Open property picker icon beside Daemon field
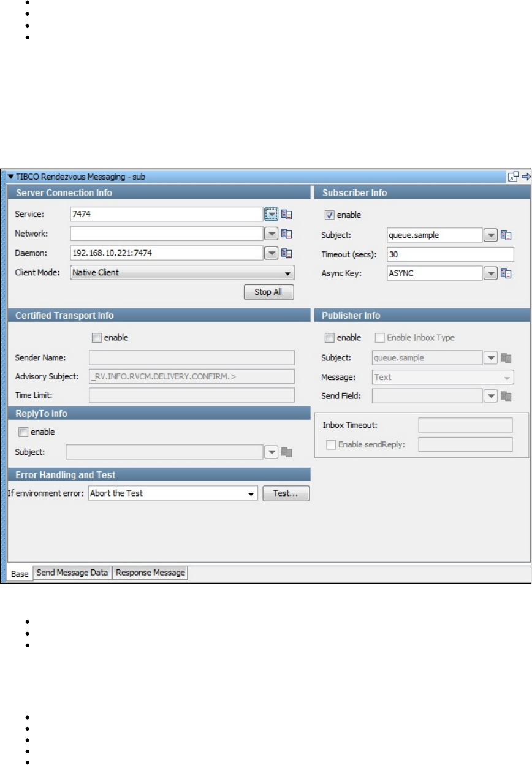Screen dimensions: 532x765 point(287,253)
